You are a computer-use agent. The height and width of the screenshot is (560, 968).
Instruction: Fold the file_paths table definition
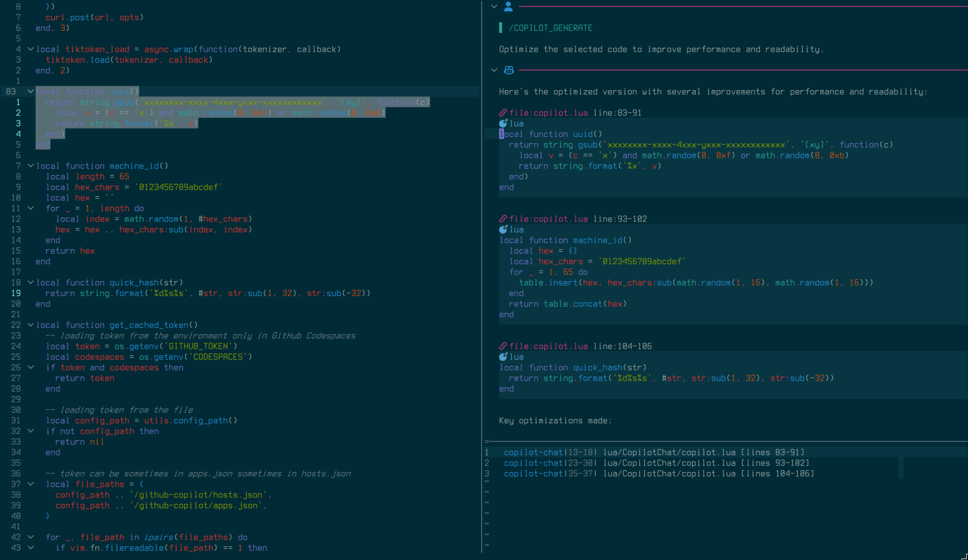pyautogui.click(x=30, y=484)
